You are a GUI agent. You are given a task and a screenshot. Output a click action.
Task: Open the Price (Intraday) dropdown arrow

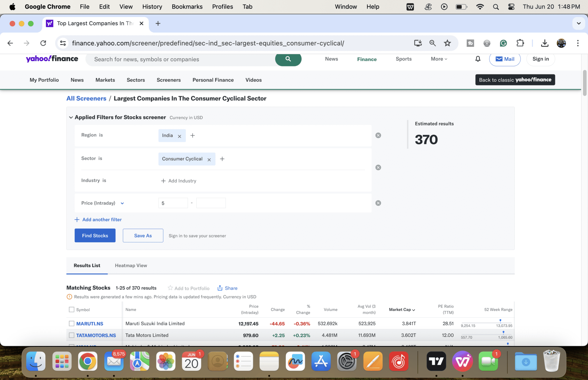(x=122, y=203)
